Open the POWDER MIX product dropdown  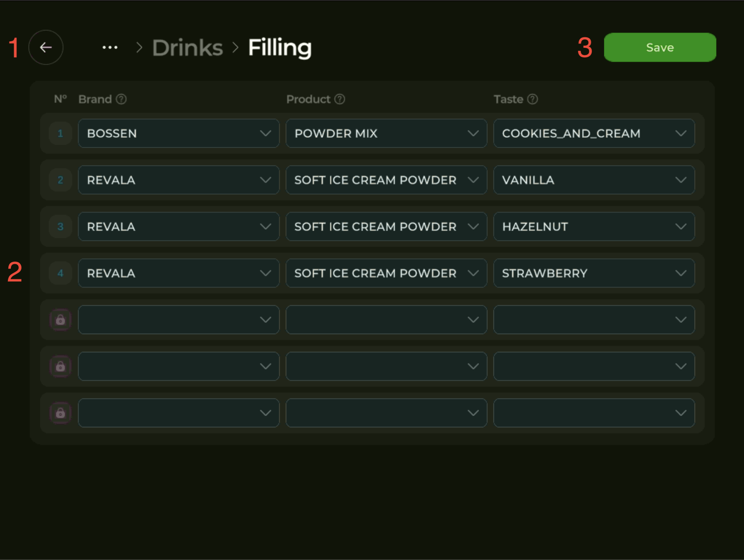386,133
